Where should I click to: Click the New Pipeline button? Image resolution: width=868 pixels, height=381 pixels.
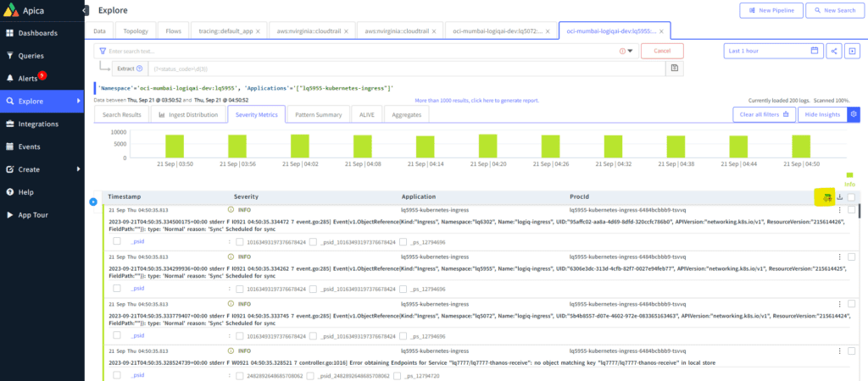[x=771, y=10]
